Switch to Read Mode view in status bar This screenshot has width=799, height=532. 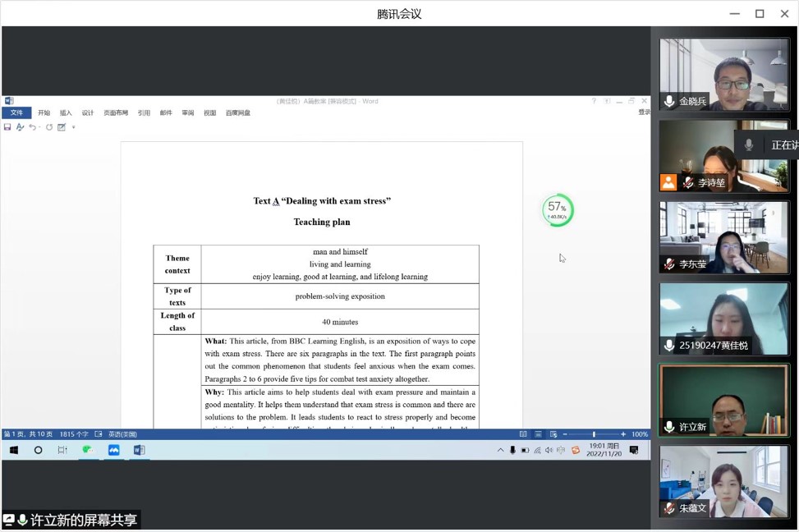pos(523,434)
